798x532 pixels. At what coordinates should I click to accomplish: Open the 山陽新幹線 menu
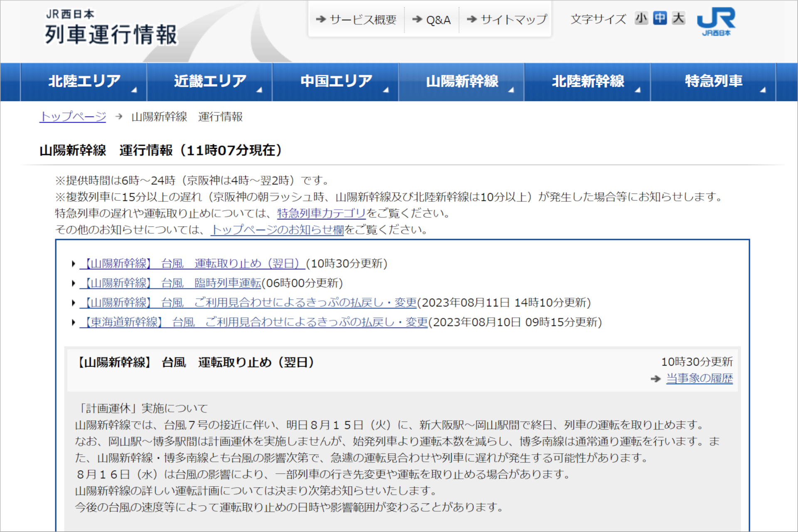coord(462,82)
